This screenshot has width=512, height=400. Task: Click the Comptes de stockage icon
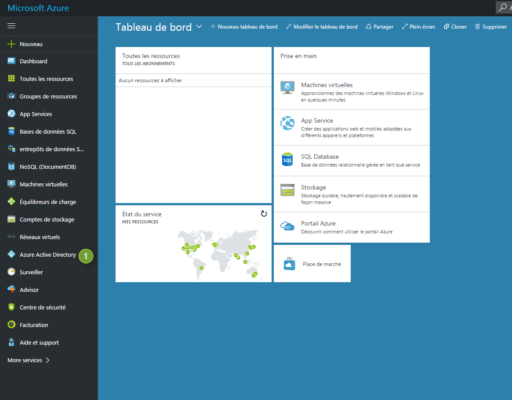(x=11, y=219)
